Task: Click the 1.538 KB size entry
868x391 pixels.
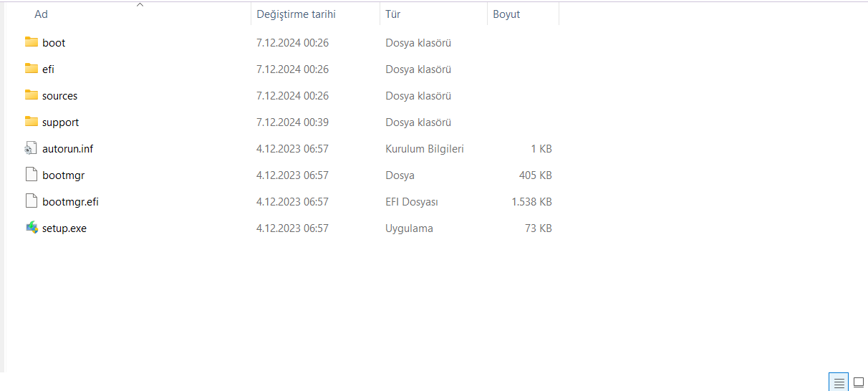Action: (x=531, y=202)
